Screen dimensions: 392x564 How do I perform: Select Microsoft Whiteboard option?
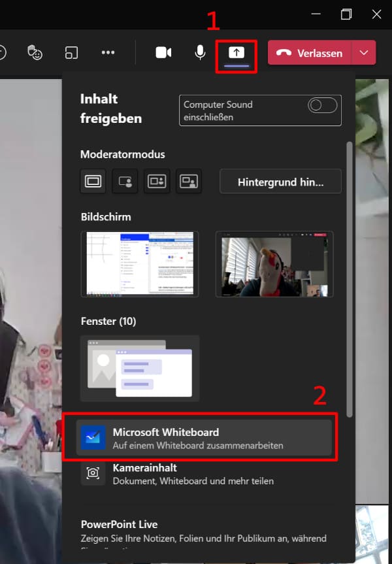point(204,438)
